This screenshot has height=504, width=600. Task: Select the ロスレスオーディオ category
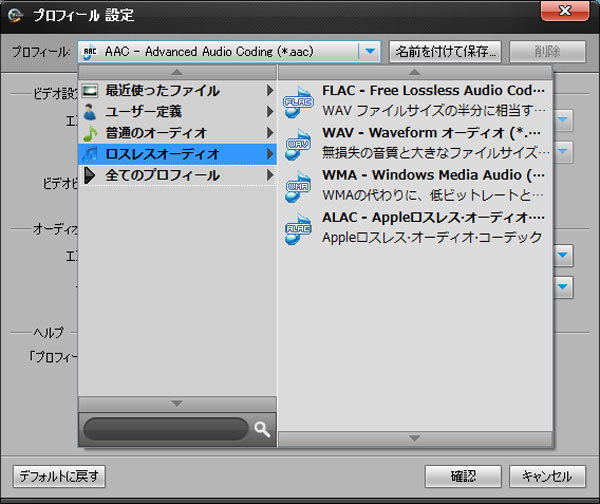[x=177, y=154]
